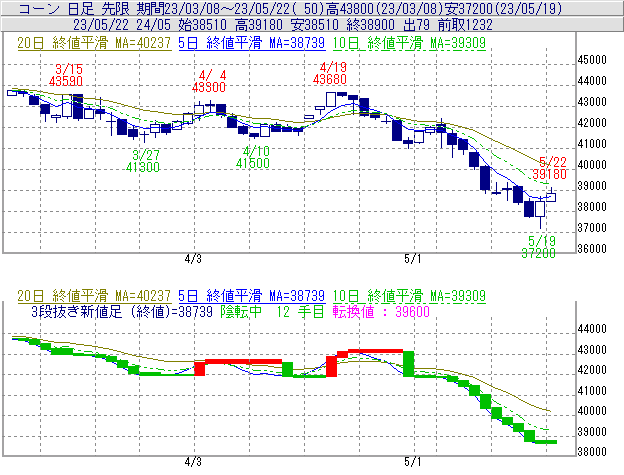This screenshot has height=475, width=624.
Task: Click the 陰転中 12 手目 status text
Action: point(273,311)
